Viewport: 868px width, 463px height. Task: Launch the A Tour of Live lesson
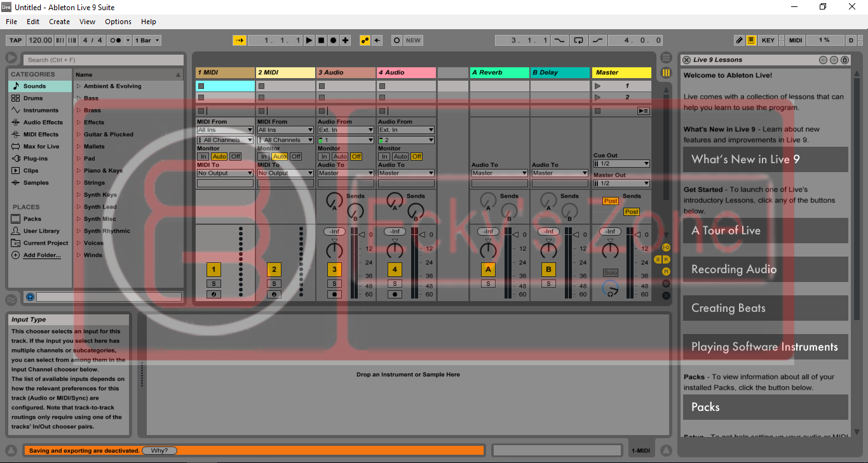(765, 231)
